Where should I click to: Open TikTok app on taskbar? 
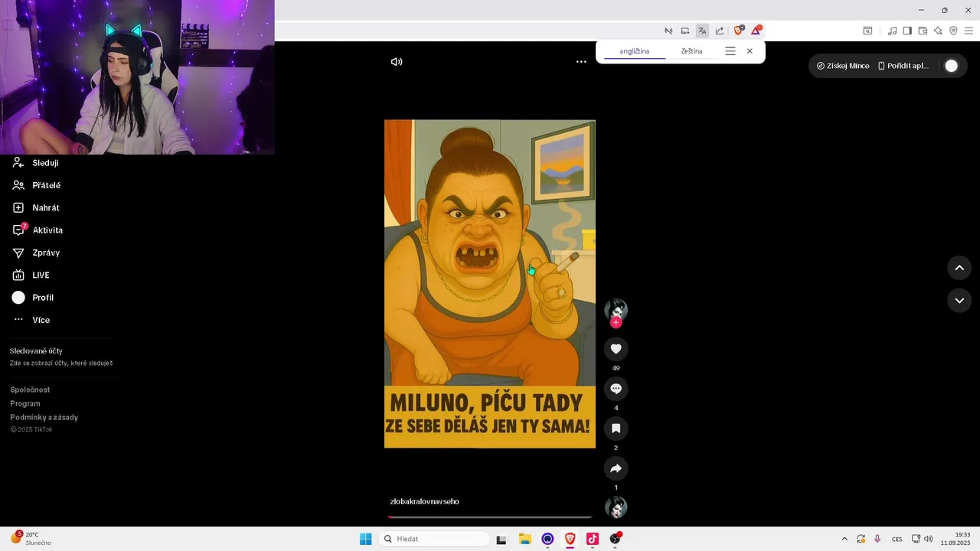click(592, 539)
